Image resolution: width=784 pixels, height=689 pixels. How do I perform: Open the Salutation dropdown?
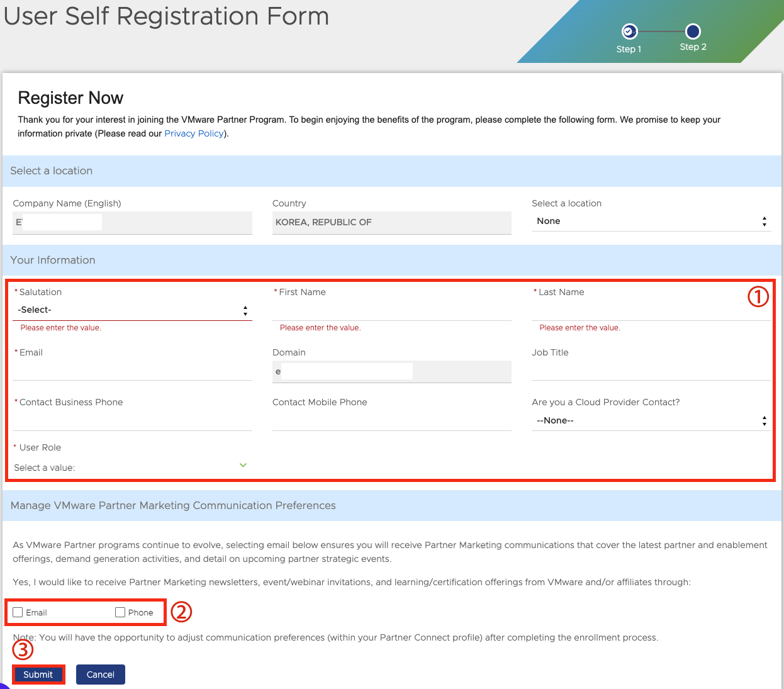coord(132,310)
